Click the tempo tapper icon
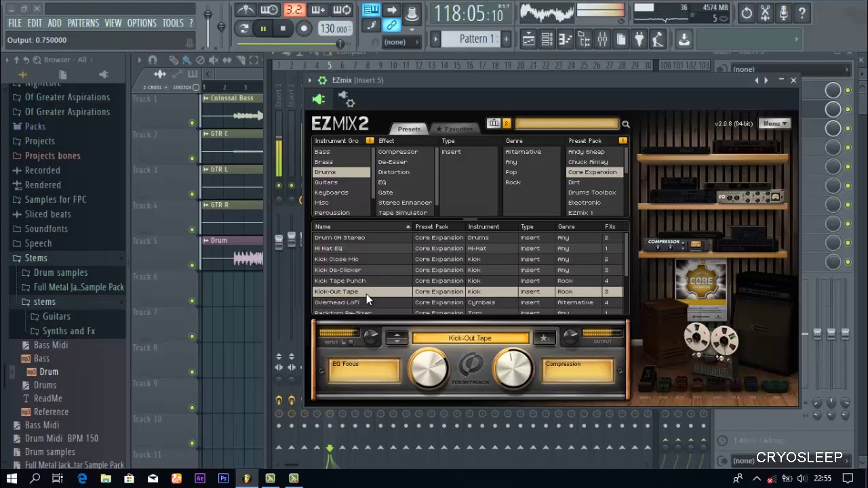This screenshot has height=488, width=868. click(x=657, y=39)
